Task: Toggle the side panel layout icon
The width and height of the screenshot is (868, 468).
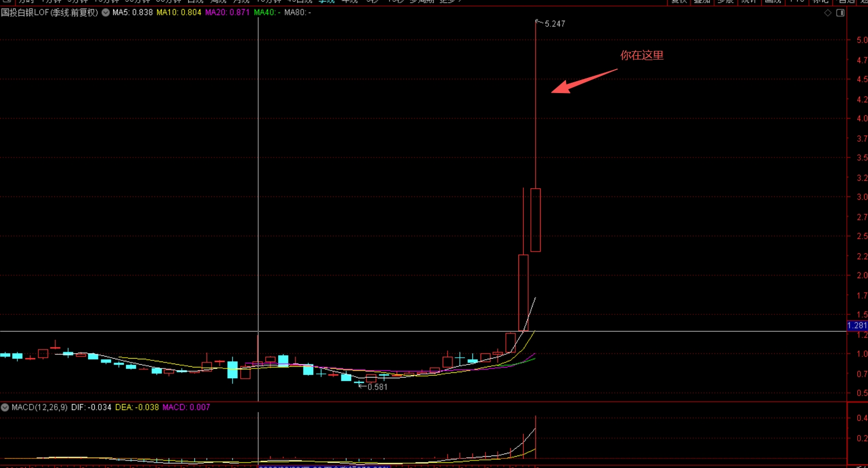Action: click(840, 13)
